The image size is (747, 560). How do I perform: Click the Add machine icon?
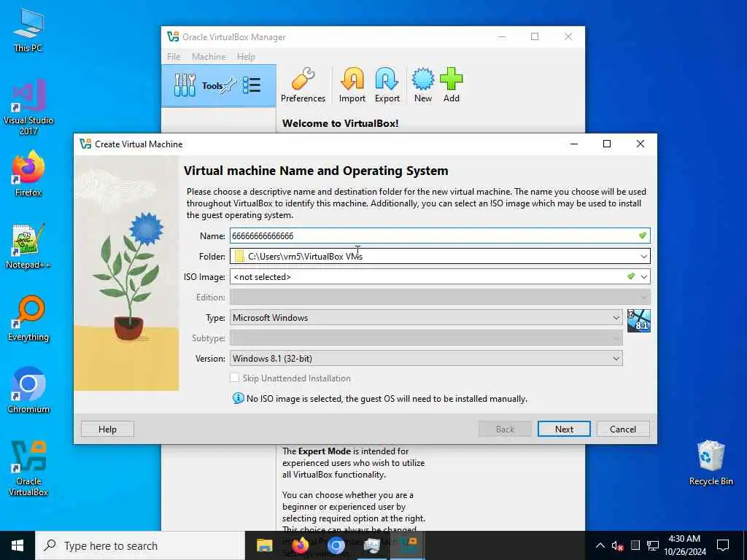click(451, 85)
